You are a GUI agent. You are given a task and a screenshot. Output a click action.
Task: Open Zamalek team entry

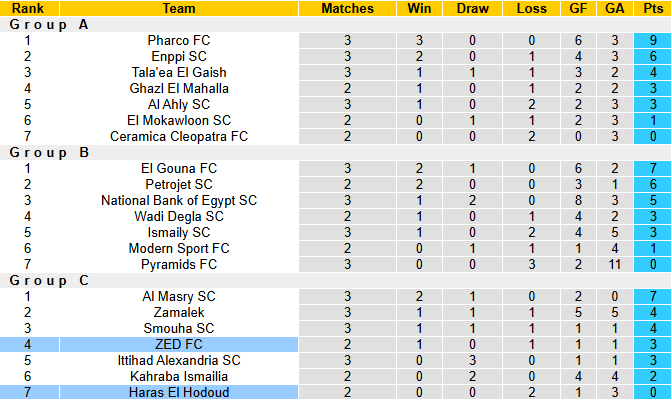coord(179,312)
